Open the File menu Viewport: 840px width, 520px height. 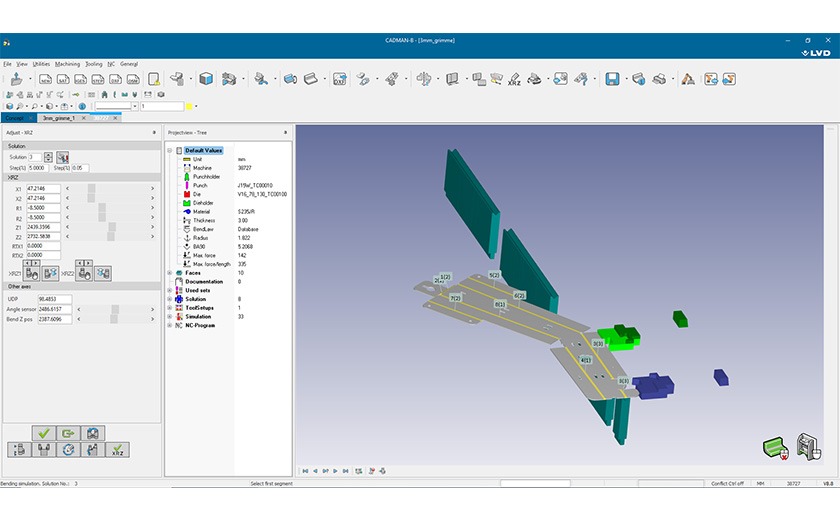coord(8,64)
